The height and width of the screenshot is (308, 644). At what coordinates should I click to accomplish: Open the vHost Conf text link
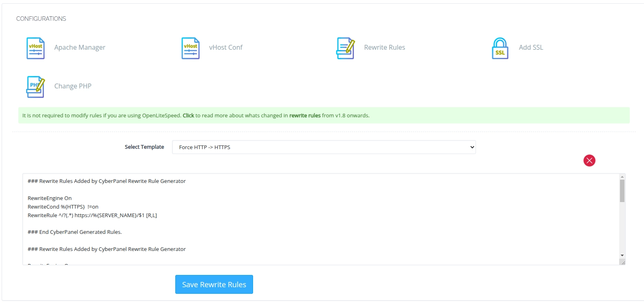point(226,48)
